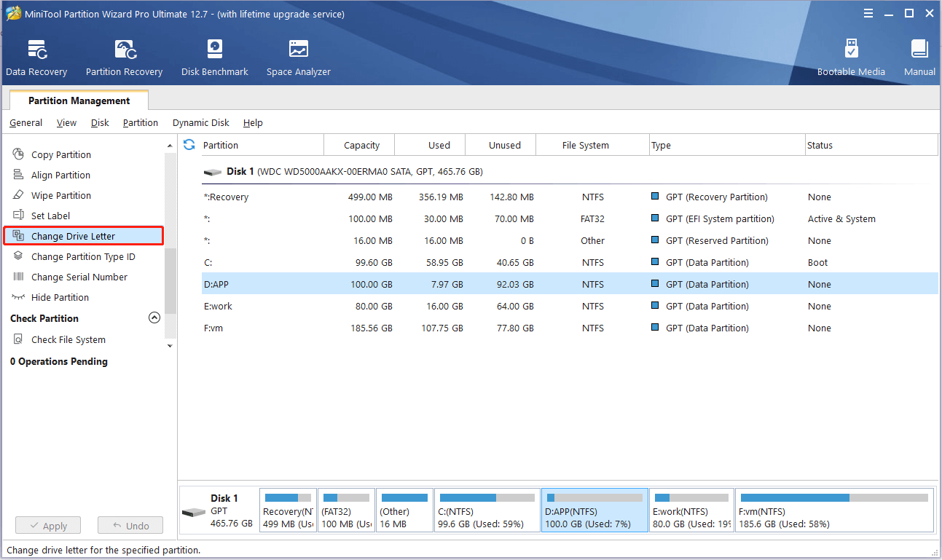The image size is (942, 560).
Task: Choose Wipe Partition
Action: click(60, 195)
